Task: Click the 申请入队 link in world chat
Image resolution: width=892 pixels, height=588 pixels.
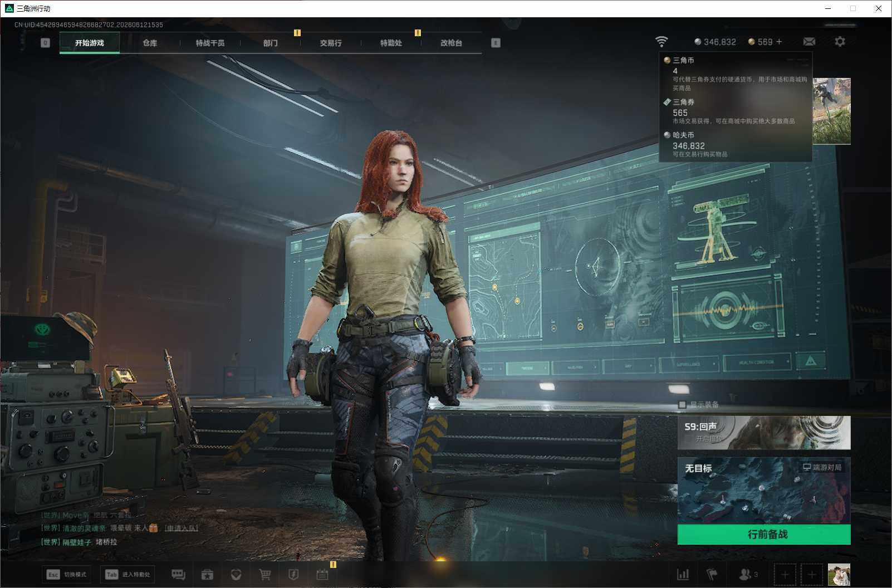Action: (182, 528)
